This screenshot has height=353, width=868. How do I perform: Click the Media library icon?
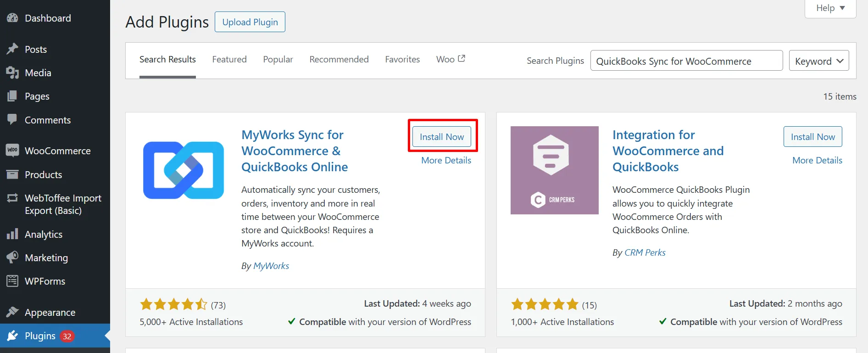(x=12, y=73)
